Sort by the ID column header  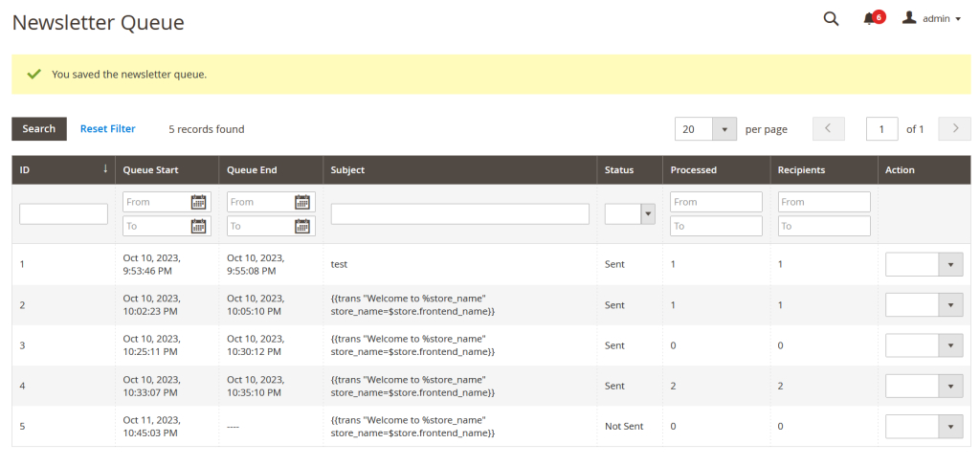coord(63,170)
